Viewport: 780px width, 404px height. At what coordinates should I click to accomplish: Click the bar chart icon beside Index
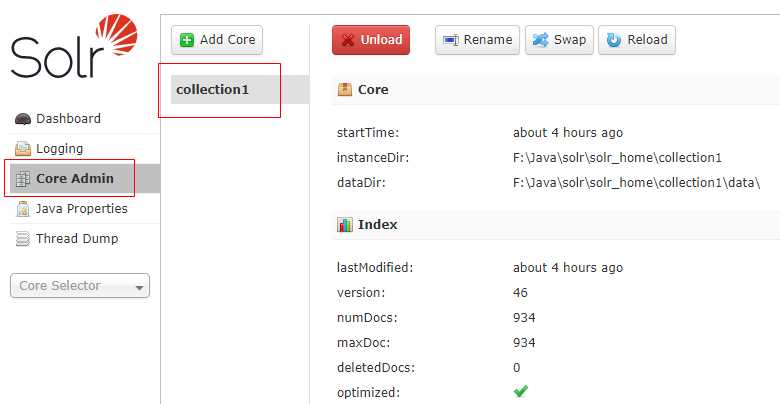tap(345, 225)
